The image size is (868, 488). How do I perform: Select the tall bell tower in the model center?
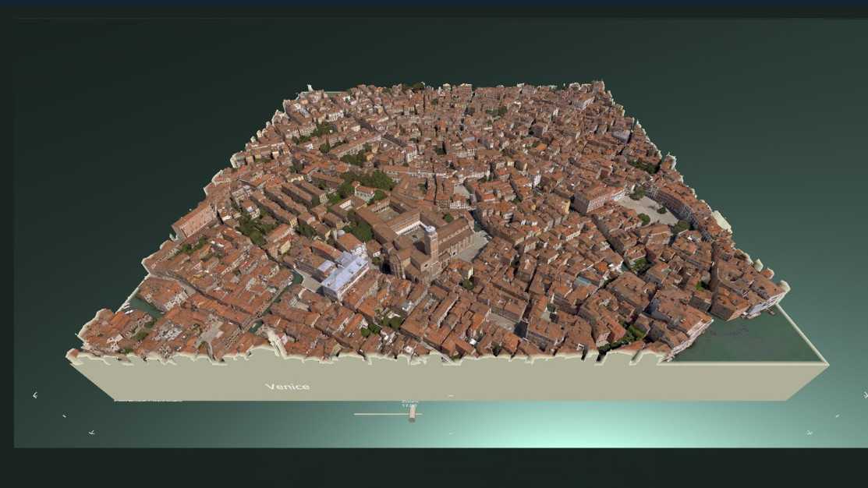(x=431, y=244)
